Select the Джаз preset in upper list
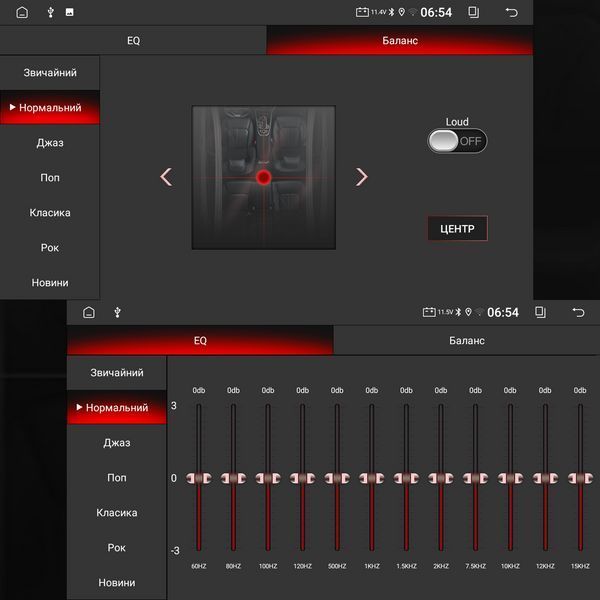Viewport: 600px width, 600px height. pyautogui.click(x=50, y=143)
